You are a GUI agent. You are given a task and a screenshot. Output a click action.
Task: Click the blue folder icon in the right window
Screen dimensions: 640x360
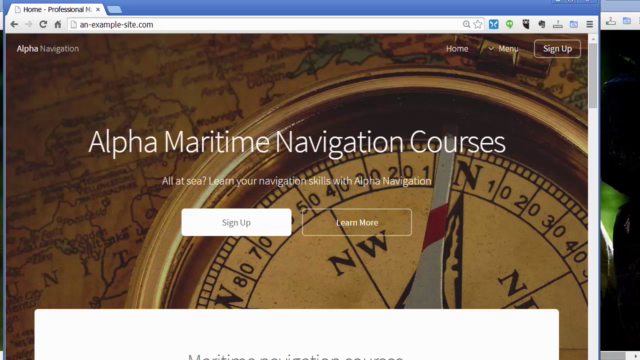tap(627, 21)
